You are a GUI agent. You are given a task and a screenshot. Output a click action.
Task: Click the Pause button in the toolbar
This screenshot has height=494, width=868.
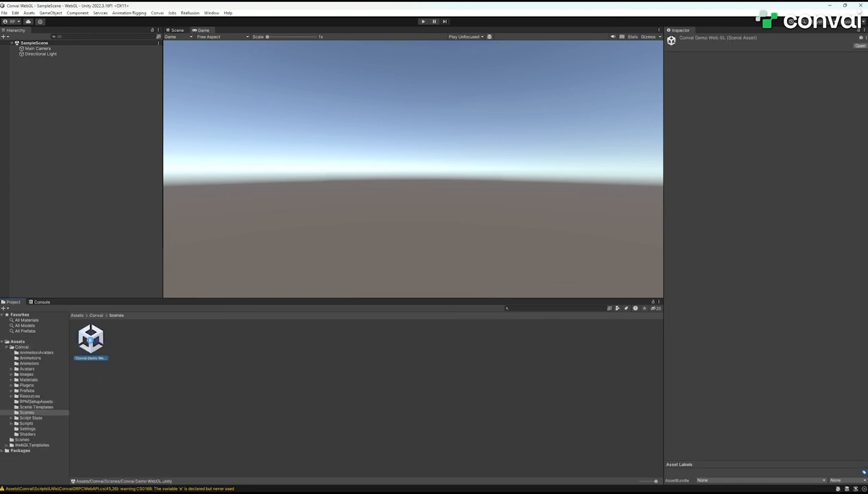[434, 21]
